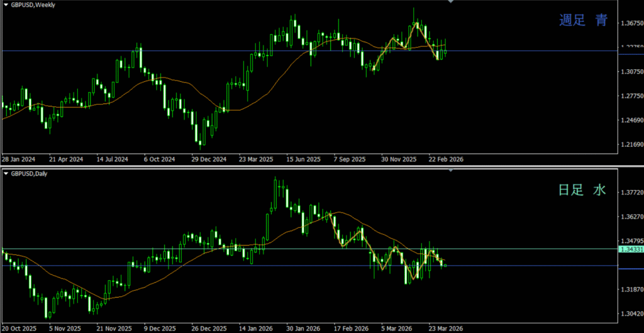Click the 1.21690 weekly price scale label

click(x=630, y=145)
